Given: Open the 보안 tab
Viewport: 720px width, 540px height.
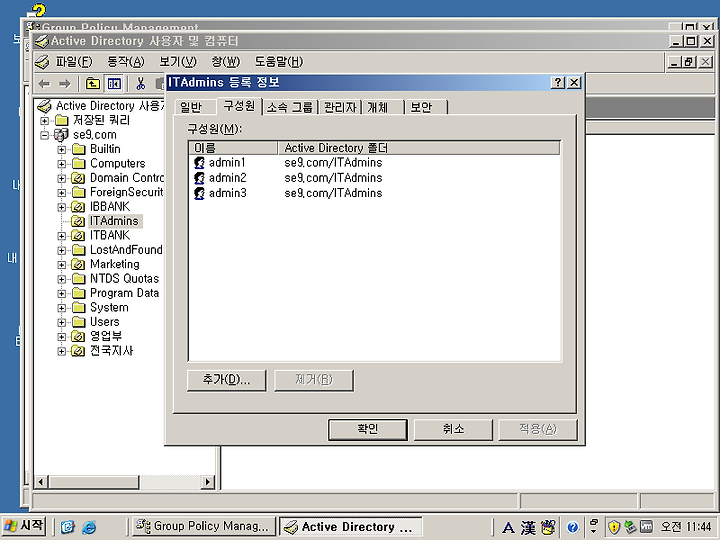Looking at the screenshot, I should pyautogui.click(x=426, y=107).
